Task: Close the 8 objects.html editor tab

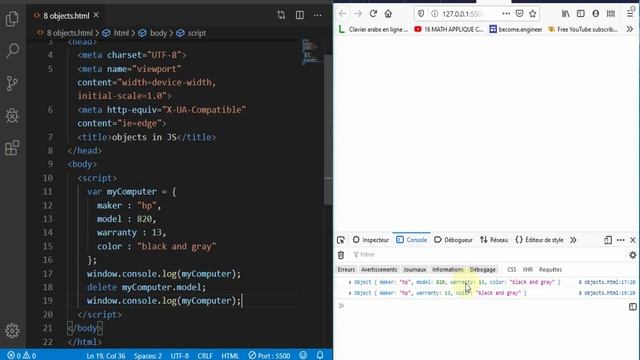Action: (96, 15)
